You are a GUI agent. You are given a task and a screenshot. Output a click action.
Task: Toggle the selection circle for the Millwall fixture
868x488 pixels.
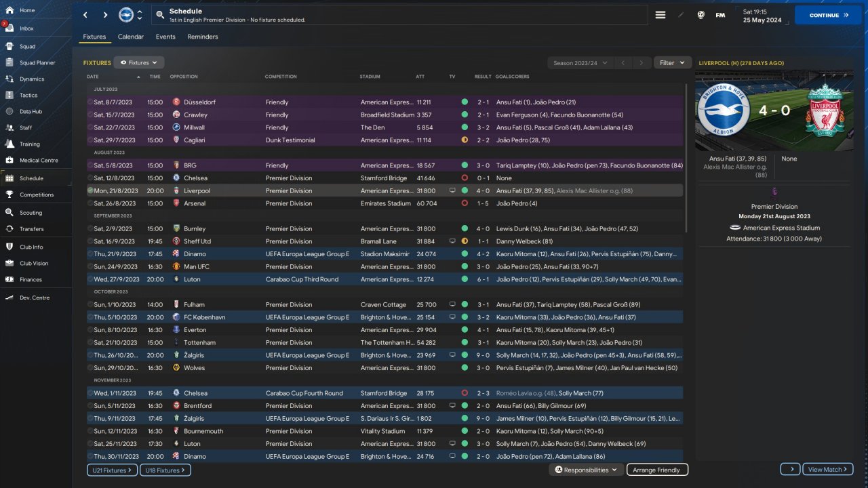(x=90, y=127)
